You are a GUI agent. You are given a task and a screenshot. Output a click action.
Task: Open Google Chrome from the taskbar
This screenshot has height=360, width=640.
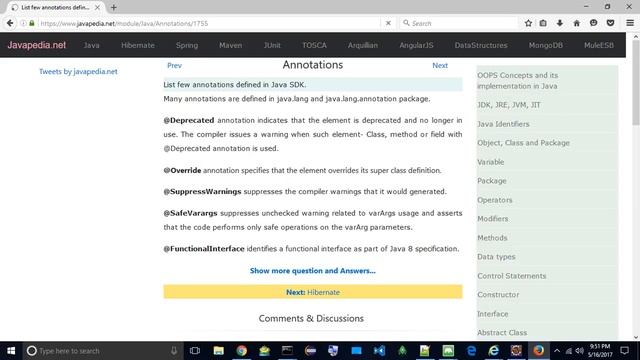[242, 351]
